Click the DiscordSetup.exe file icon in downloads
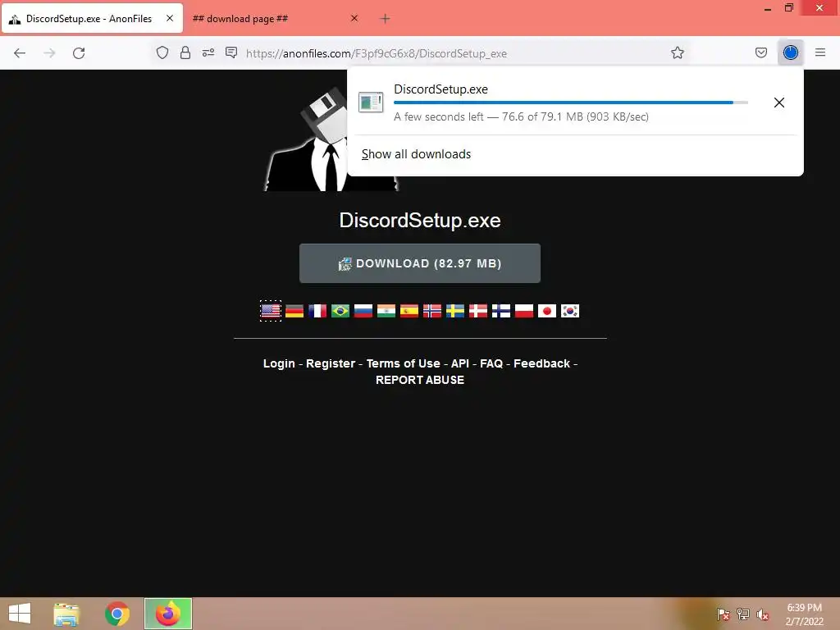Viewport: 840px width, 630px height. (x=371, y=103)
